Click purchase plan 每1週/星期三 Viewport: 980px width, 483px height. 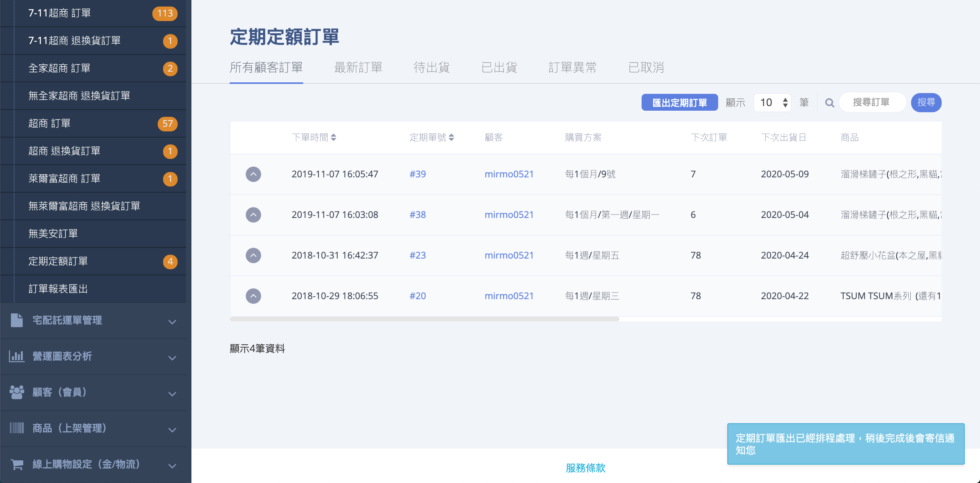point(592,296)
